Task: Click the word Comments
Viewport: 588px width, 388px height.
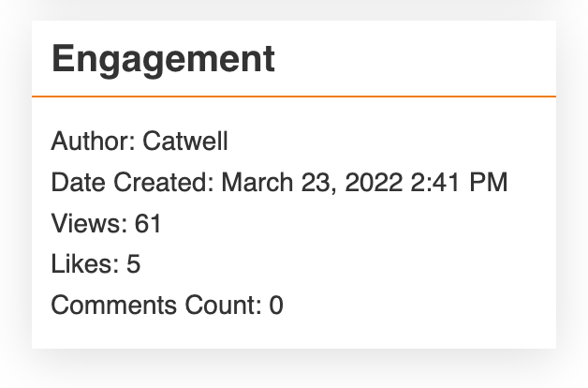Action: (114, 305)
